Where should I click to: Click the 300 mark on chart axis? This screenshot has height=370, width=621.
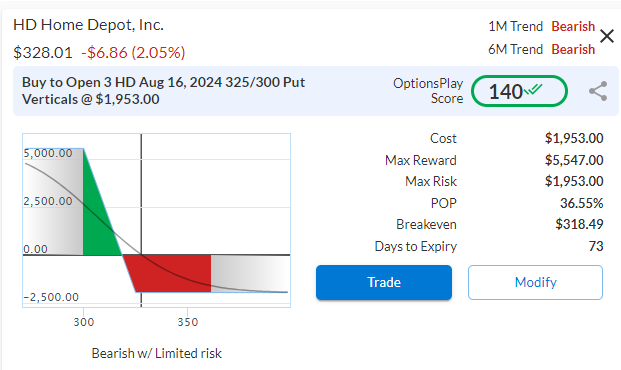(84, 322)
